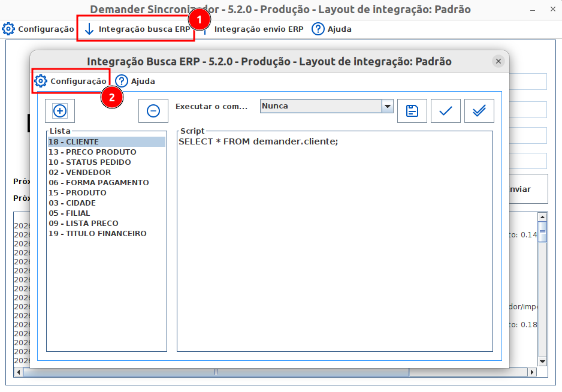Viewport: 562px width, 392px height.
Task: Click the remove (minus) script button
Action: click(153, 111)
